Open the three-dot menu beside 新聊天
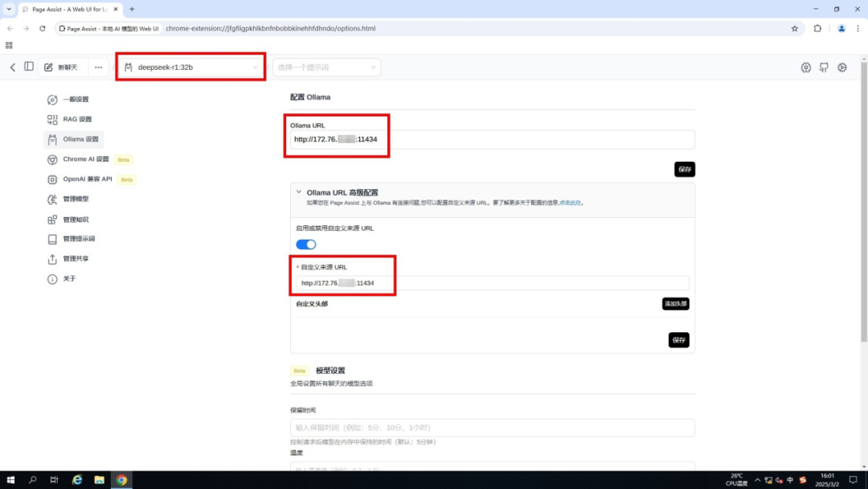 98,68
